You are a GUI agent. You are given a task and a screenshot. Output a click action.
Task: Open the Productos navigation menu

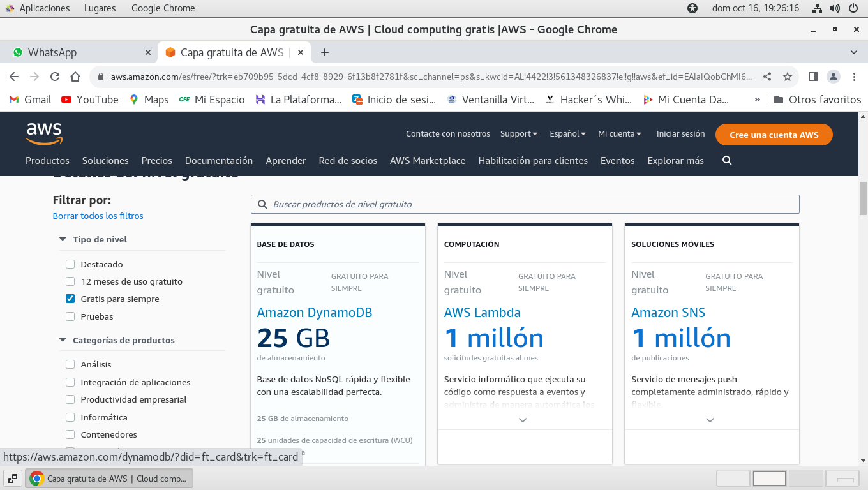47,161
